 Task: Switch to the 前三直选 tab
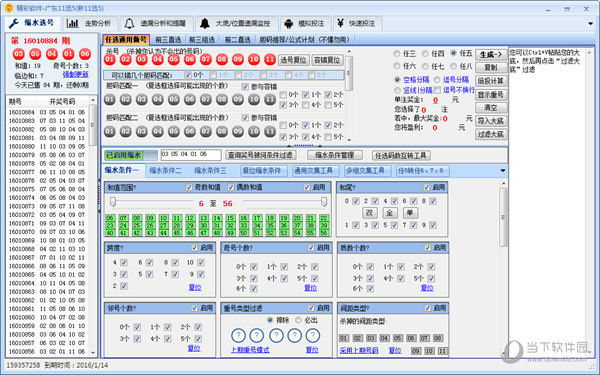coord(168,40)
